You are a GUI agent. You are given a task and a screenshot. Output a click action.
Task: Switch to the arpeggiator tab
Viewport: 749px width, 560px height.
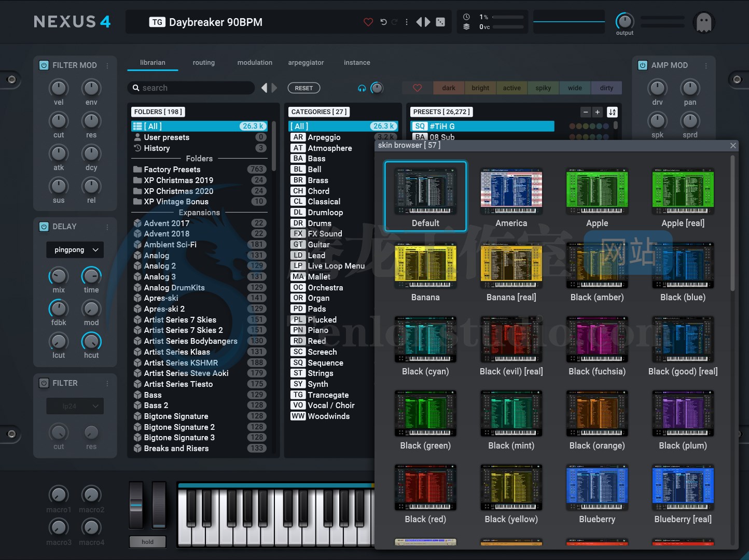pos(306,63)
